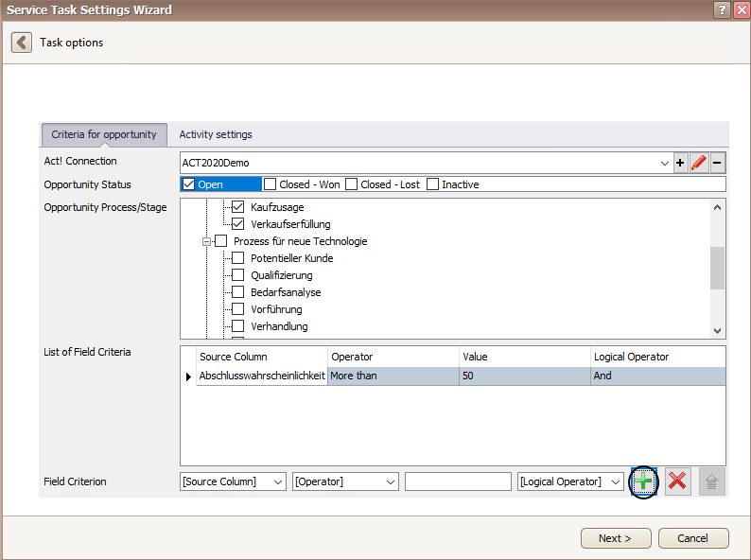This screenshot has height=560, width=751.
Task: Click the Logical Operator column header
Action: 658,357
